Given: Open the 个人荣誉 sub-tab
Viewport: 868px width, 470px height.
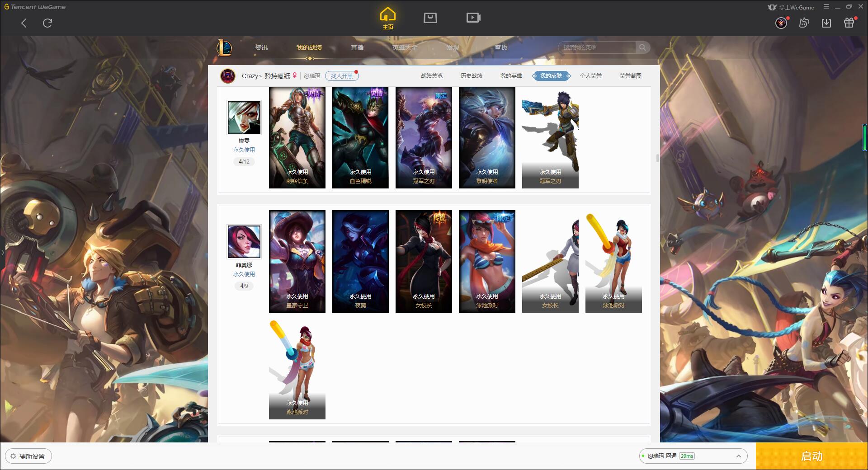Looking at the screenshot, I should [591, 76].
